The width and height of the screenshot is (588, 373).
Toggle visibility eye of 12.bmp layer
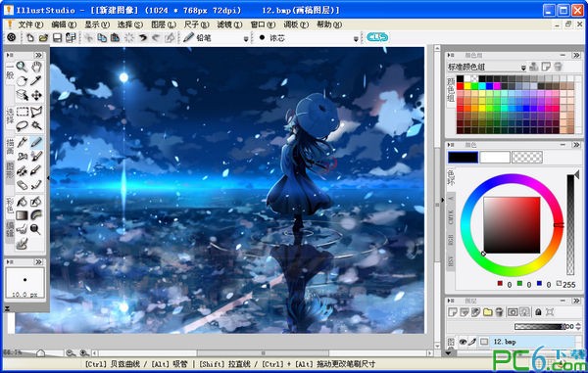pos(464,342)
